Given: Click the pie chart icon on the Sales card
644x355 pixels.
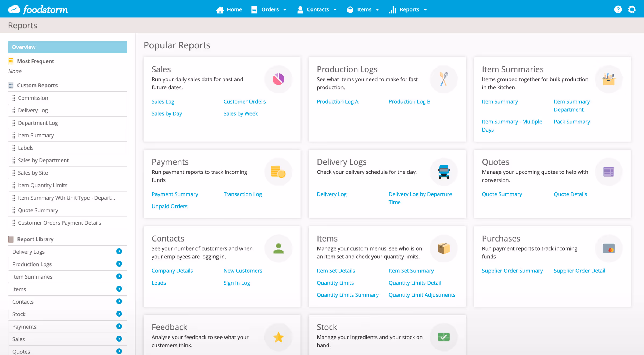Looking at the screenshot, I should [x=278, y=79].
